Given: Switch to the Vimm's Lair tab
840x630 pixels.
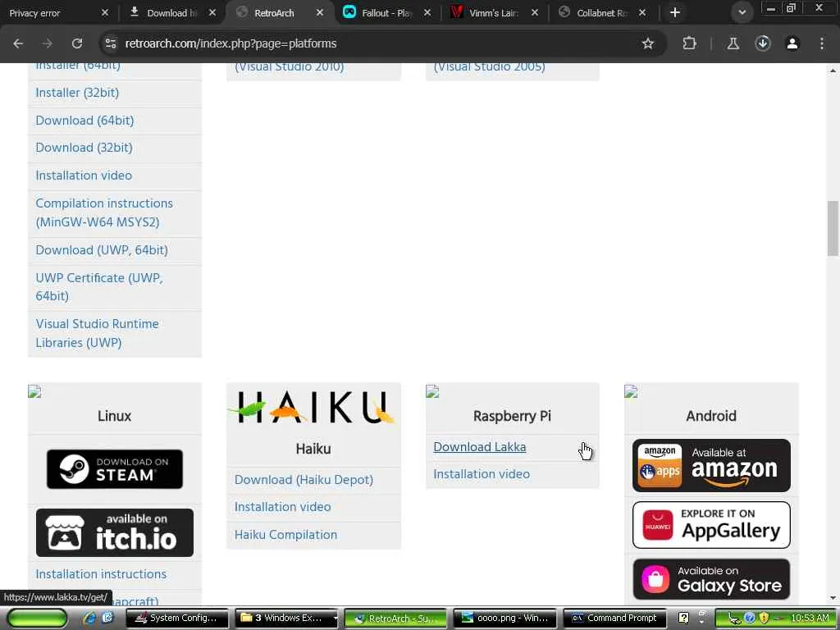Looking at the screenshot, I should (493, 13).
